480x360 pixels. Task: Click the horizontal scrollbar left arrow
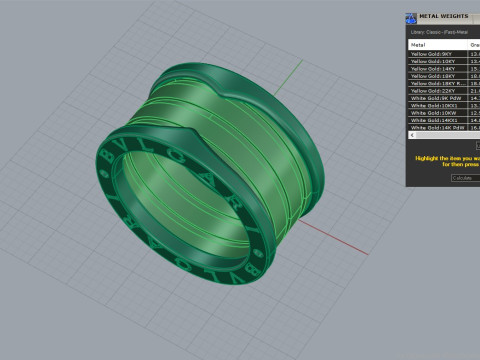tap(412, 135)
